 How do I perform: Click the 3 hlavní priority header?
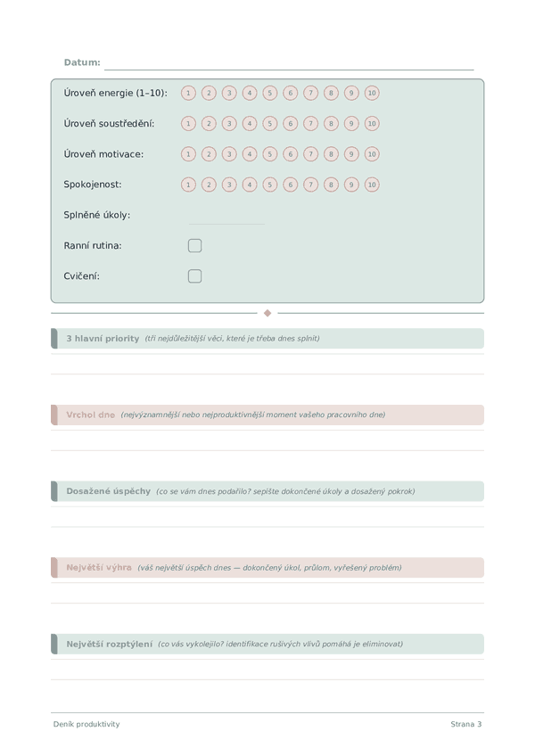pyautogui.click(x=267, y=339)
